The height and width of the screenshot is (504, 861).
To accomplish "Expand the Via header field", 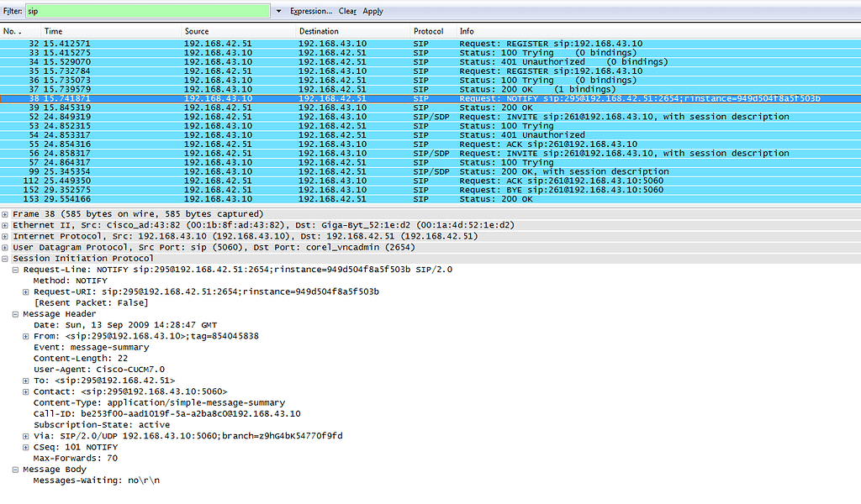I will pyautogui.click(x=24, y=436).
